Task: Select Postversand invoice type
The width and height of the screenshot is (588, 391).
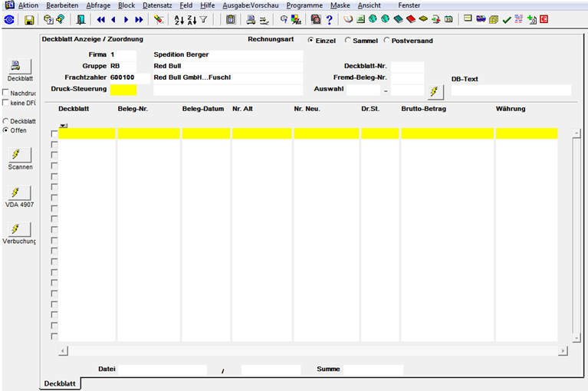Action: pyautogui.click(x=386, y=40)
